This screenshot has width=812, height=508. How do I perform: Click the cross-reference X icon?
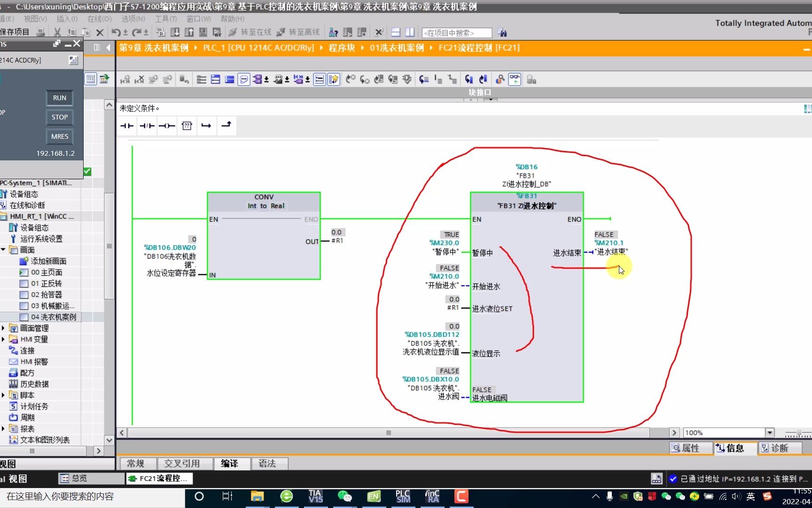pos(379,32)
